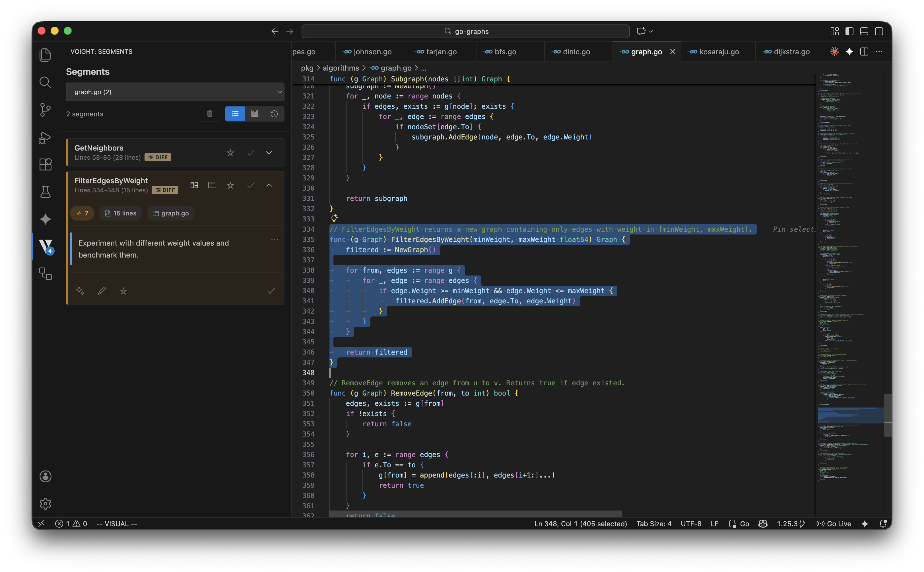Switch to the dijkstra.go tab
The width and height of the screenshot is (924, 572).
click(791, 52)
